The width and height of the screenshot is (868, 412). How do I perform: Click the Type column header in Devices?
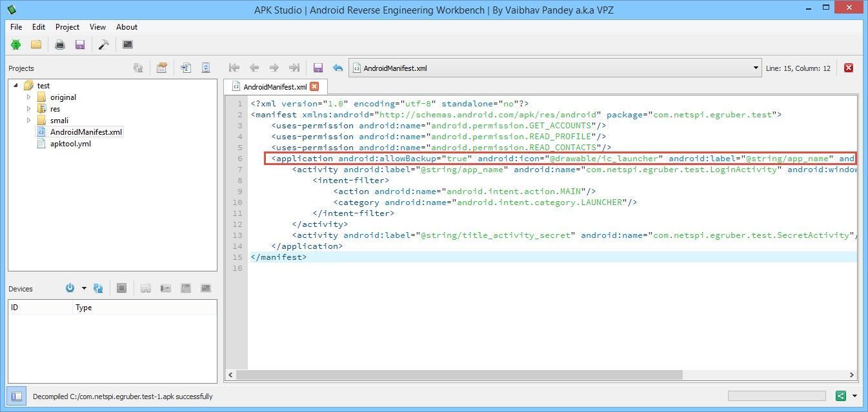coord(84,308)
